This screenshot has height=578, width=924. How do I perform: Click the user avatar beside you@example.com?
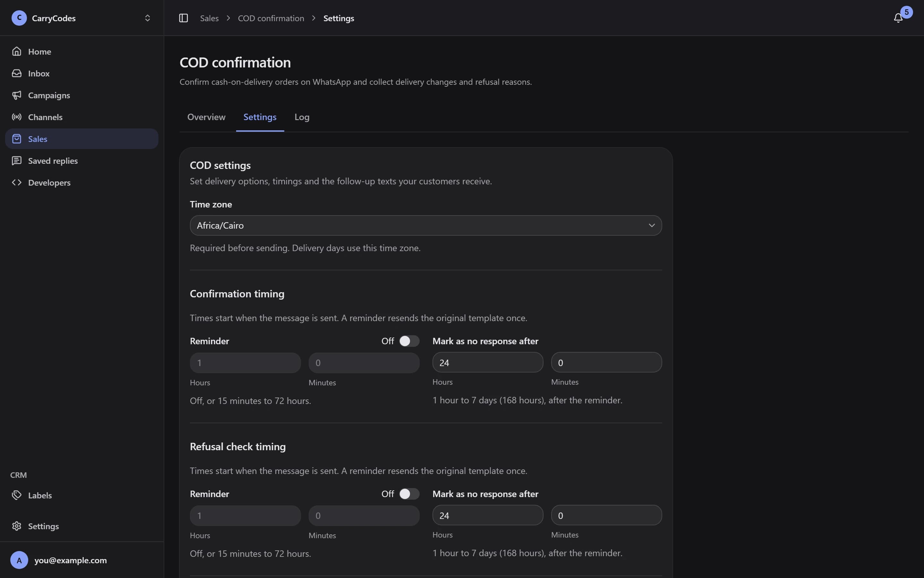pyautogui.click(x=19, y=560)
